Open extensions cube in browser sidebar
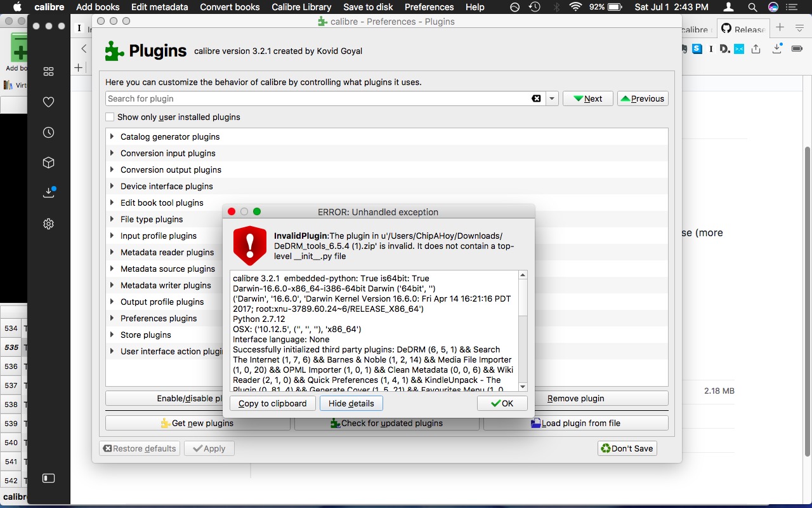The height and width of the screenshot is (508, 812). (x=48, y=163)
